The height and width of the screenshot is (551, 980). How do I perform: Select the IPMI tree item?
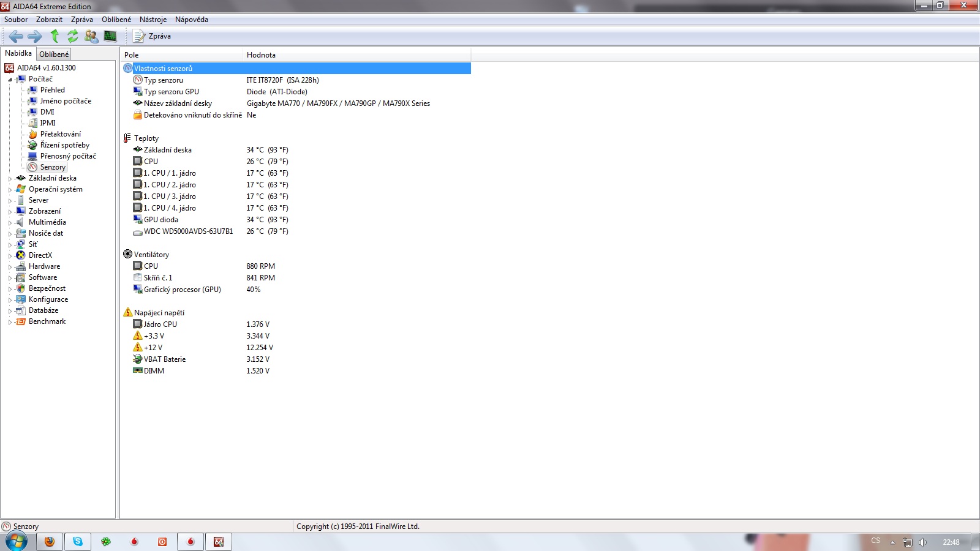48,123
